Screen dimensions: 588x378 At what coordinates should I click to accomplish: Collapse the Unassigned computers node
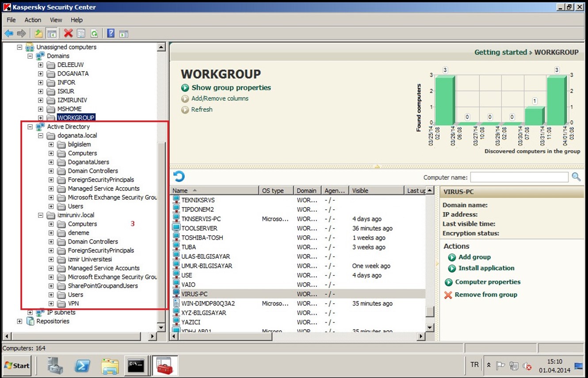tap(19, 47)
